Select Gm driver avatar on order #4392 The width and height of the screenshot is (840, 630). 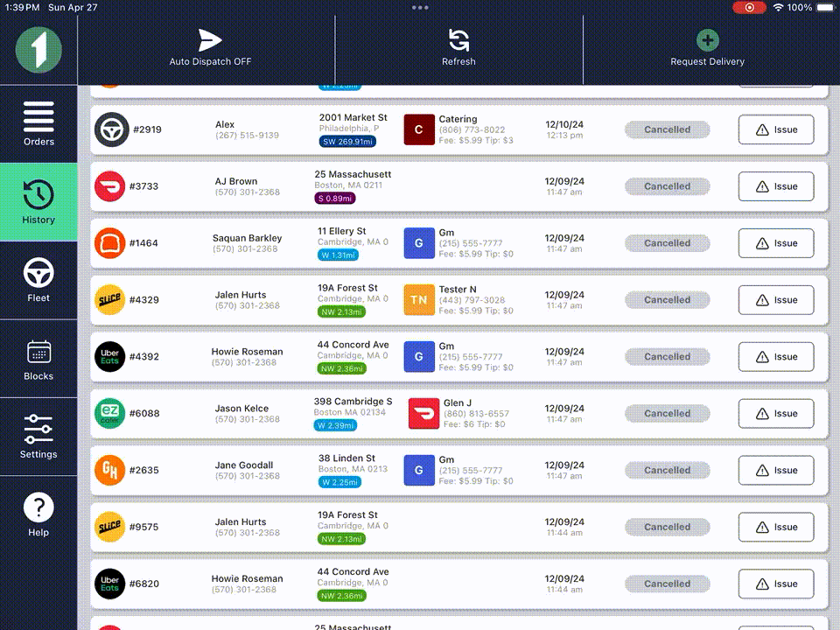[x=419, y=357]
